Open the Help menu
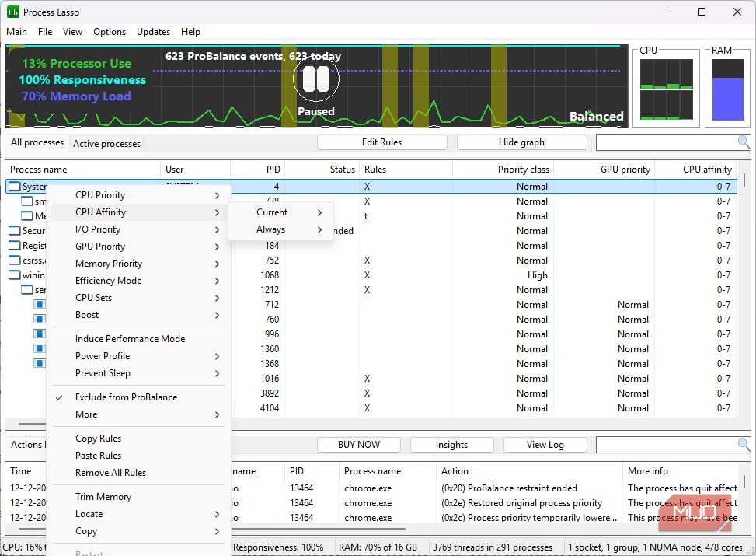The image size is (756, 556). click(190, 32)
